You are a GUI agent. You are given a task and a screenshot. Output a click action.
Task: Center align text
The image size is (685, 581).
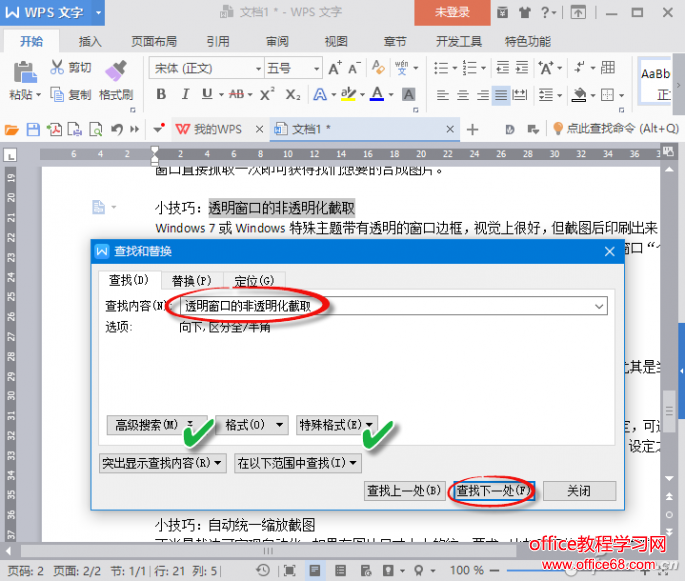[463, 95]
